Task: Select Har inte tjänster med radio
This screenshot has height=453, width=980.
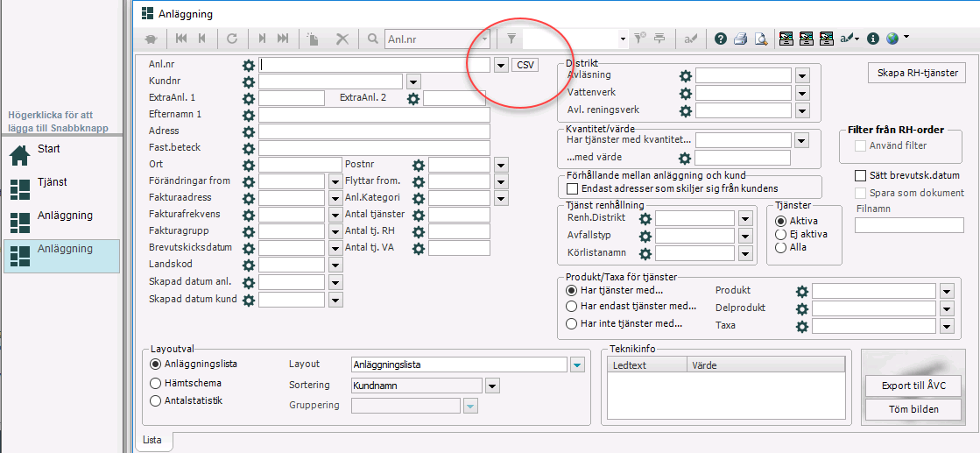Action: 571,324
